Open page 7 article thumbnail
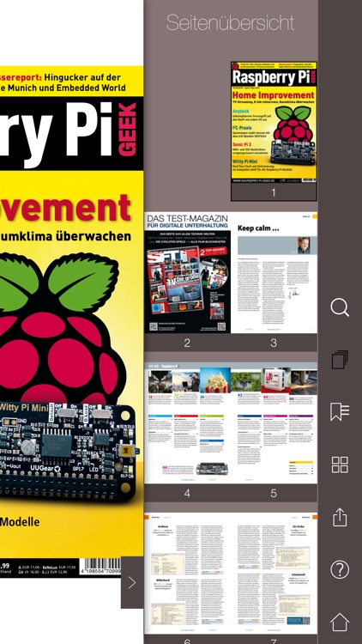Viewport: 362px width, 644px height. click(x=275, y=574)
